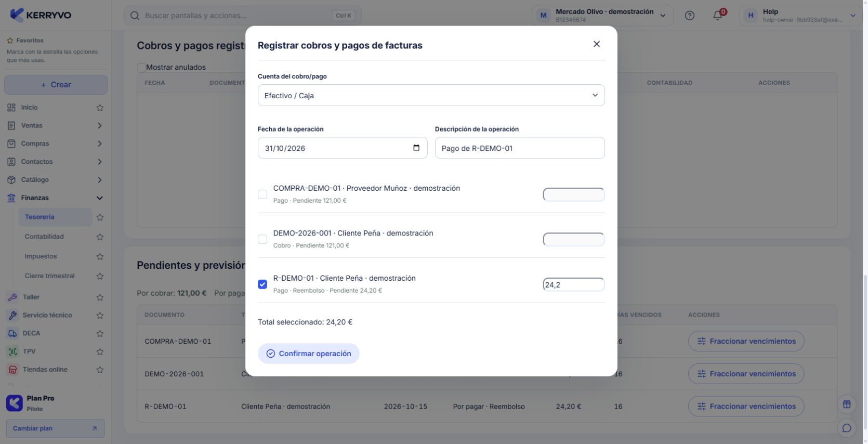Star the Tiendas online option

click(100, 370)
